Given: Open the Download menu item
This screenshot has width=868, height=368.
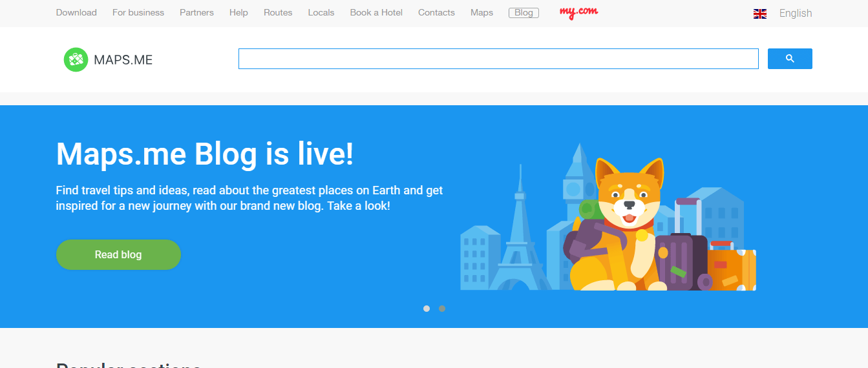Looking at the screenshot, I should point(76,12).
